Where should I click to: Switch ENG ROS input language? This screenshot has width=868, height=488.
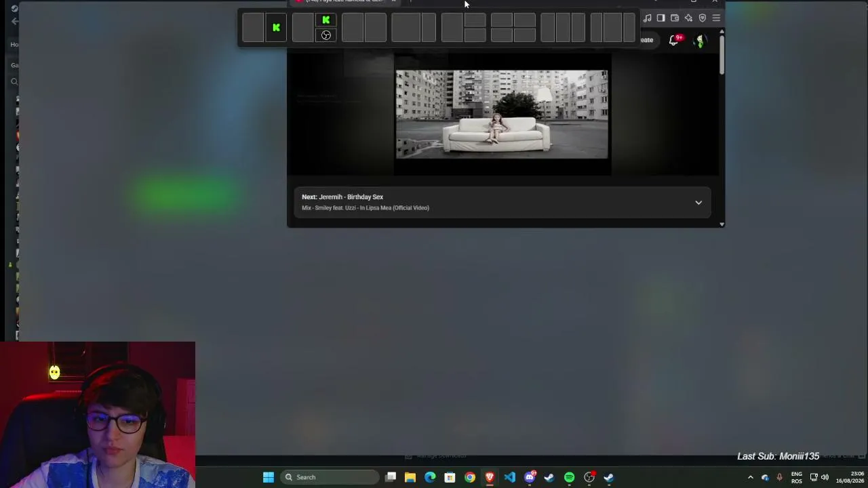tap(797, 477)
